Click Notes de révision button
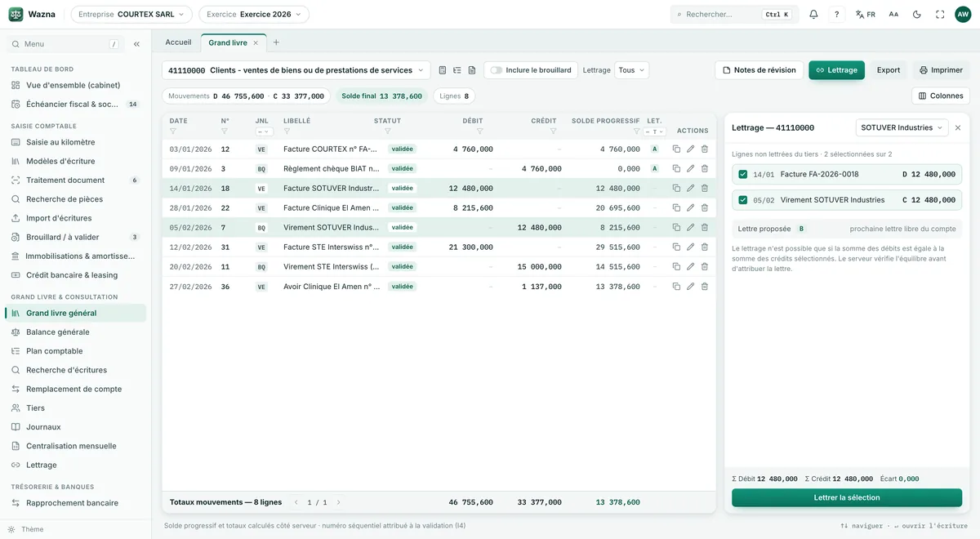 [x=759, y=70]
